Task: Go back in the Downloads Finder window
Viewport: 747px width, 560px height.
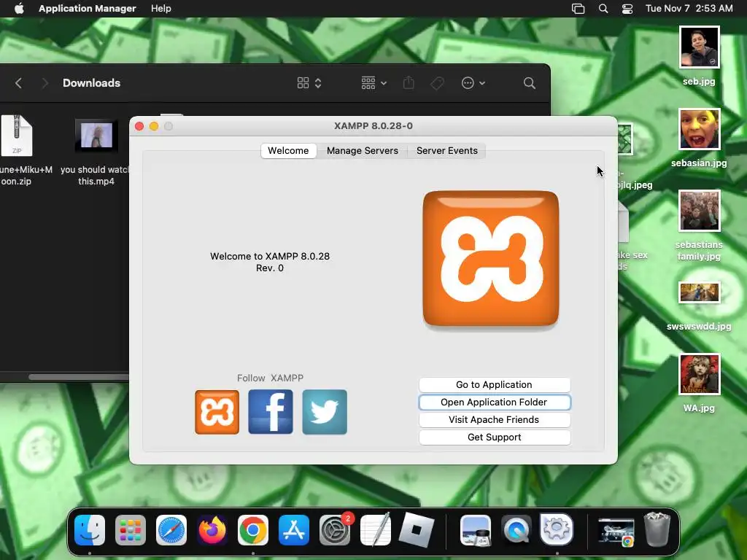Action: 18,83
